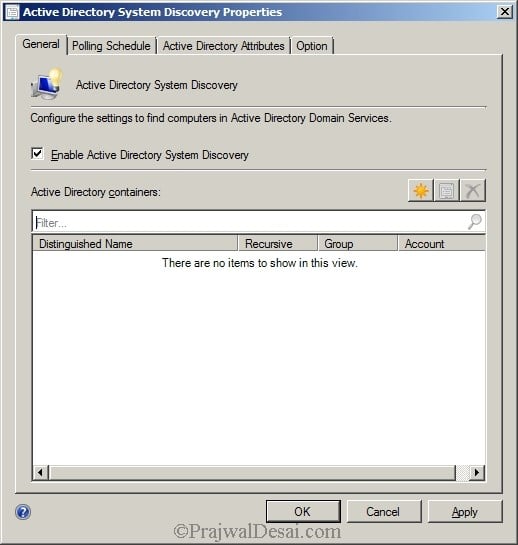Click the magnifier search icon in filter
518x545 pixels.
[475, 221]
